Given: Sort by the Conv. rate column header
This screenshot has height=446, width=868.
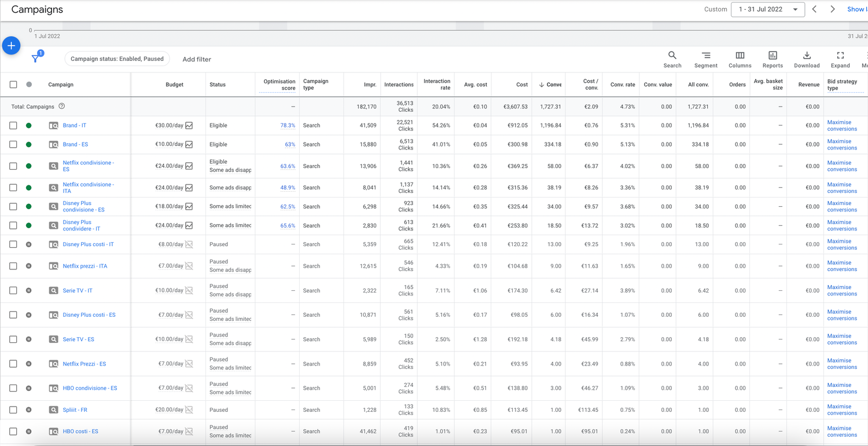Looking at the screenshot, I should [623, 85].
